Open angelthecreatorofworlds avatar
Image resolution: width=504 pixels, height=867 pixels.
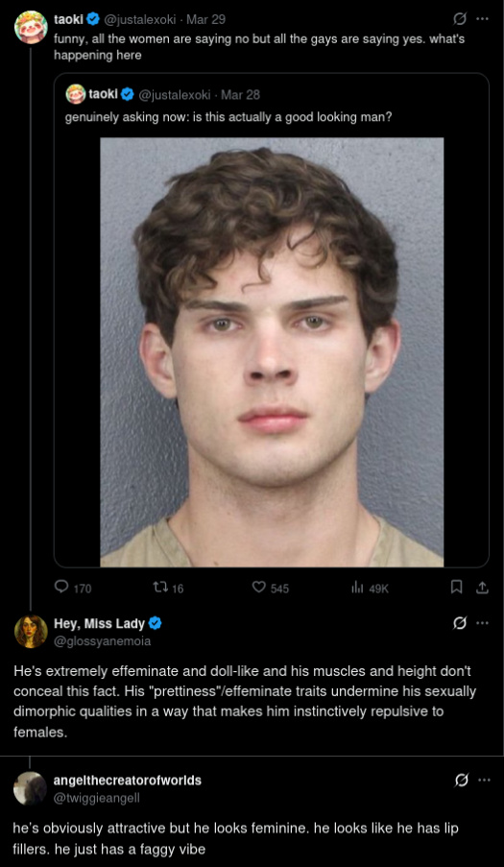(31, 788)
